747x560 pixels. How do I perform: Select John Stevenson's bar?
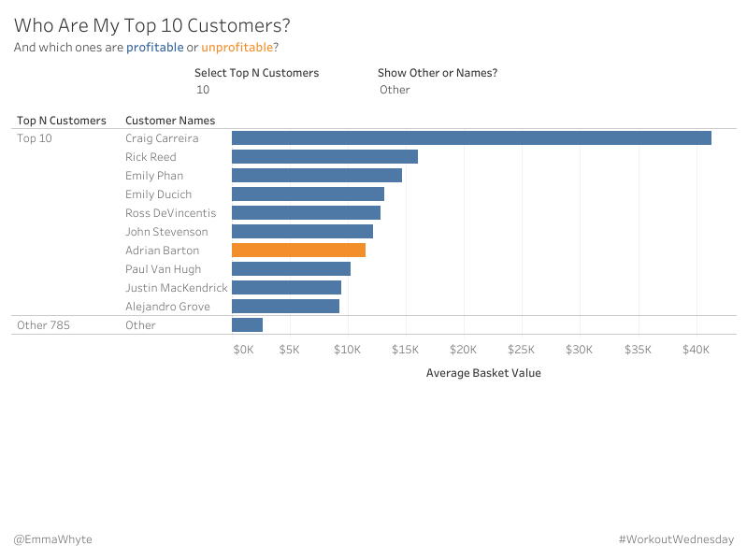tap(302, 232)
